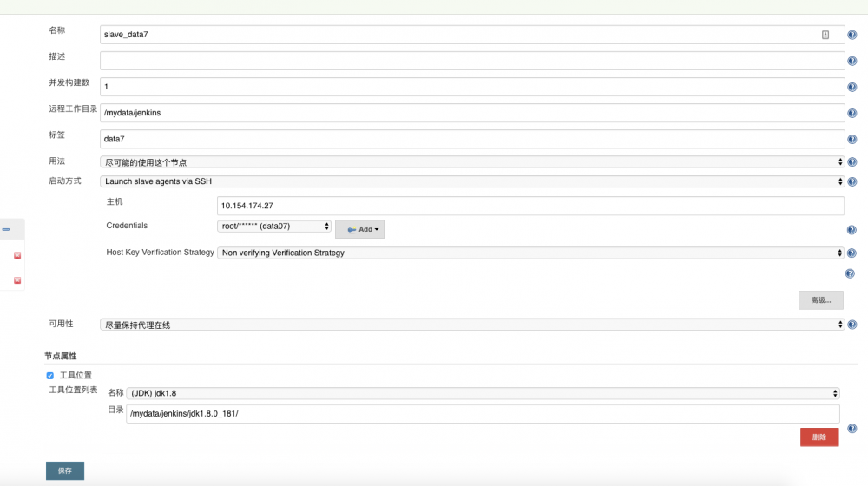
Task: Open help for the 并发构建数 field
Action: click(852, 87)
